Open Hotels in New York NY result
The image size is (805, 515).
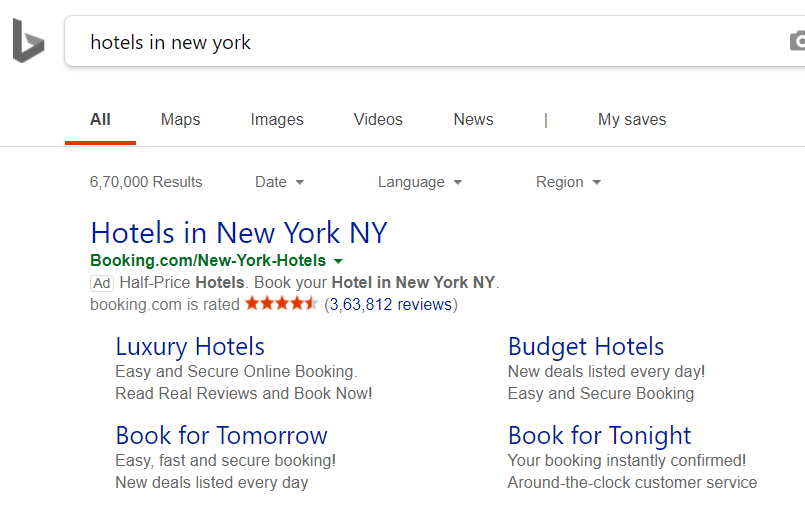pos(239,233)
